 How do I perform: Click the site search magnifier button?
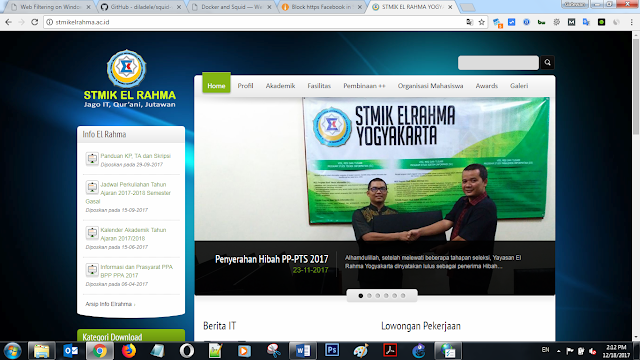[x=547, y=62]
